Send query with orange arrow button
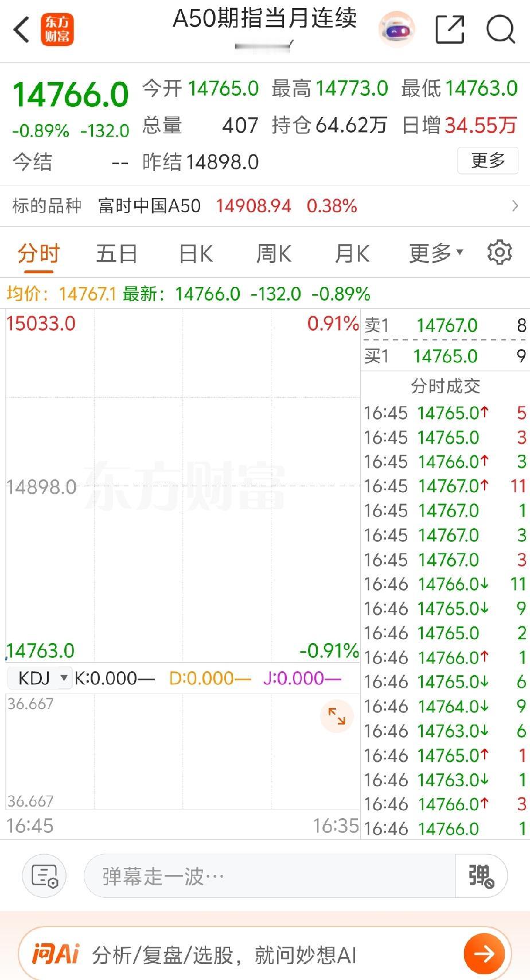530x980 pixels. [484, 954]
